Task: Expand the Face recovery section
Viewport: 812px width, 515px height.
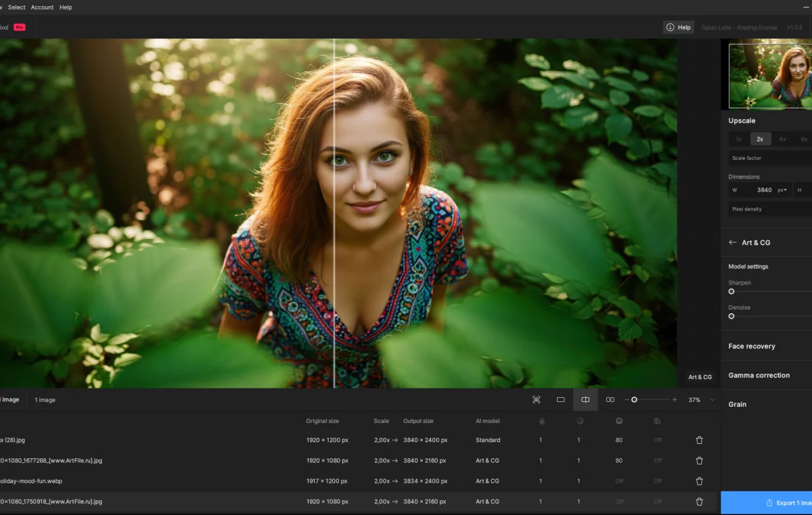Action: 752,346
